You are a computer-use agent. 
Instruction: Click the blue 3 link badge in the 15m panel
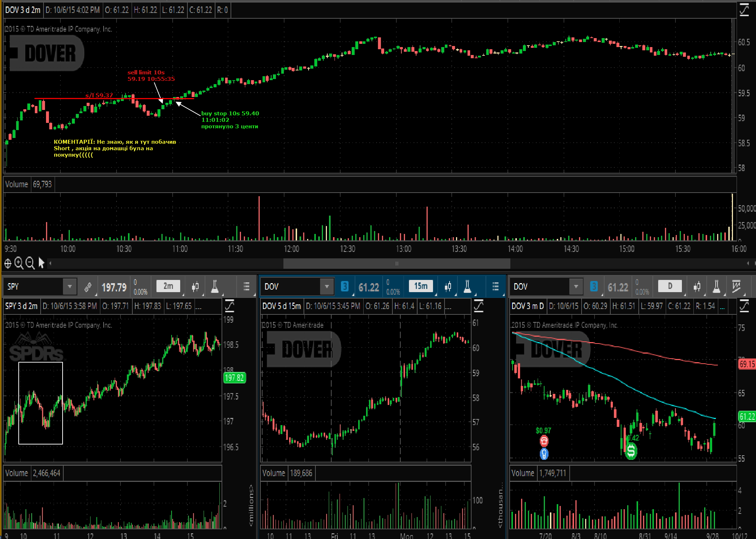tap(344, 286)
